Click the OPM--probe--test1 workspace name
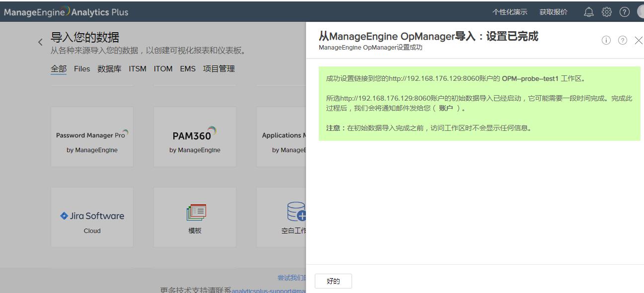The width and height of the screenshot is (644, 293). click(x=530, y=78)
